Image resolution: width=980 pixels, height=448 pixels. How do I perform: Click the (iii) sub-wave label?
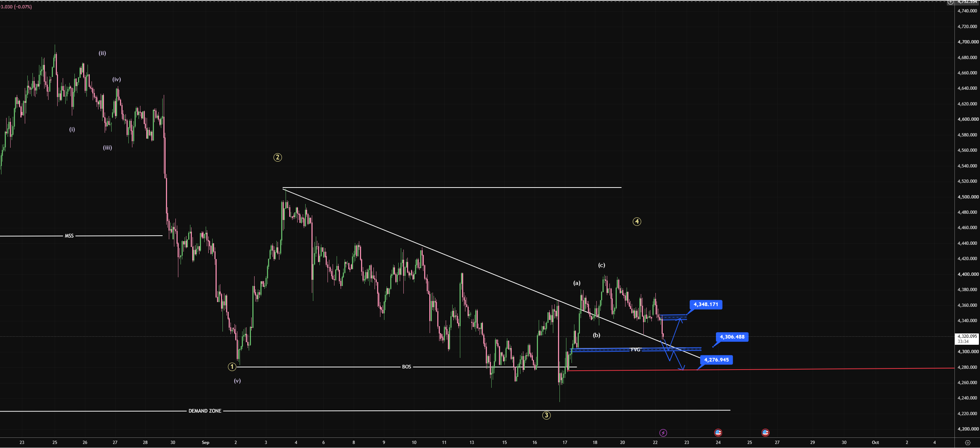[107, 148]
